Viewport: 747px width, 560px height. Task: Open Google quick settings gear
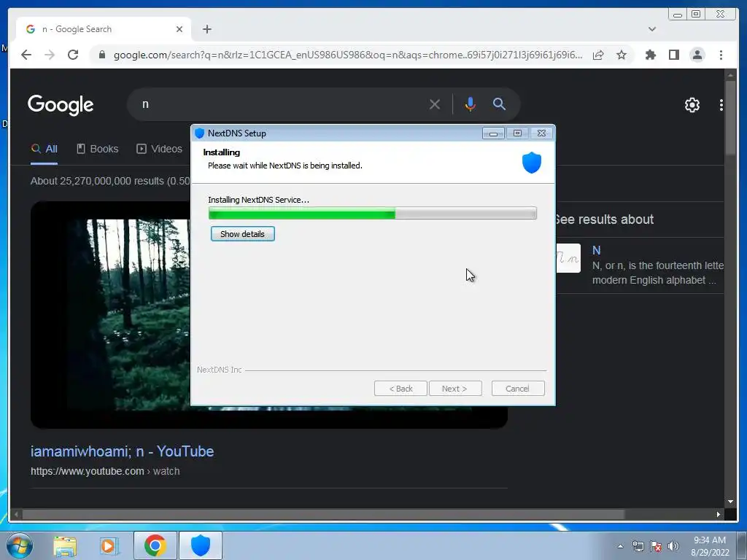(692, 105)
